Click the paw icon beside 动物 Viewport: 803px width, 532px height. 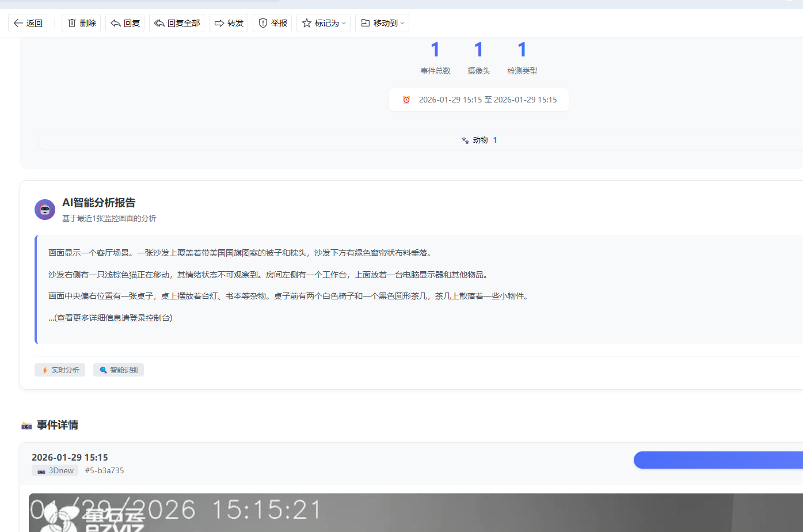click(x=465, y=140)
